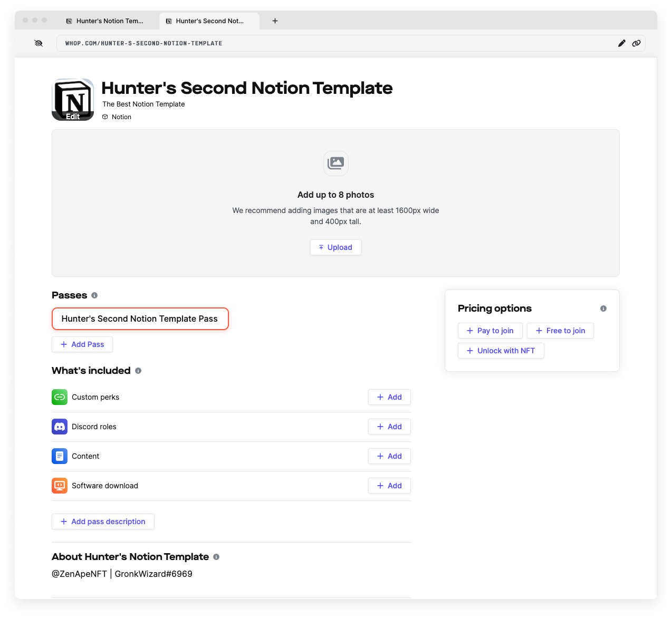
Task: Click info icon beside What's included
Action: pyautogui.click(x=138, y=371)
